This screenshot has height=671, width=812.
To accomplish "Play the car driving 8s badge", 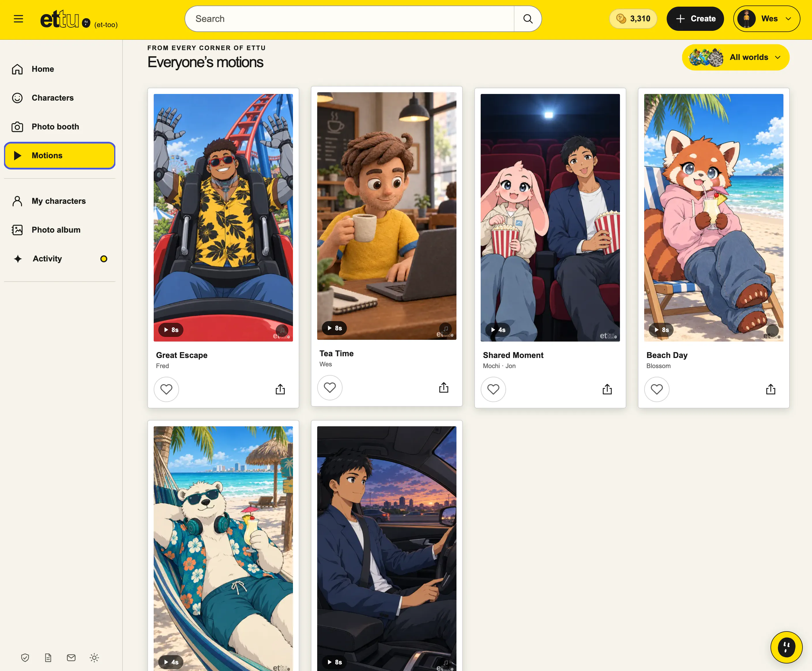I will tap(334, 662).
